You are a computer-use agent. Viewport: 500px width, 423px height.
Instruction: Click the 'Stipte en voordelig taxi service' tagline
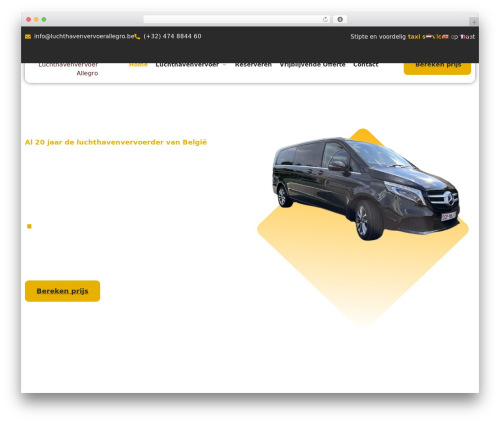[x=413, y=37]
